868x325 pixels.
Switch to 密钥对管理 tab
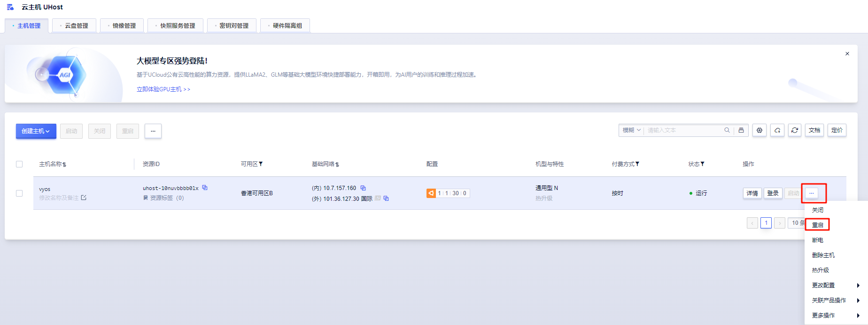(x=232, y=26)
